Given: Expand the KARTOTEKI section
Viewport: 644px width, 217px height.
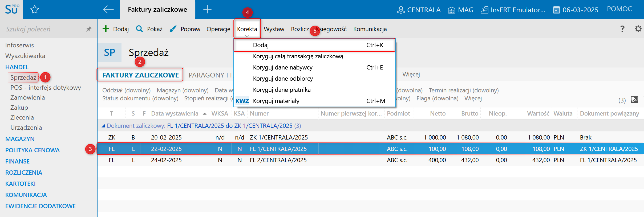Looking at the screenshot, I should (21, 184).
